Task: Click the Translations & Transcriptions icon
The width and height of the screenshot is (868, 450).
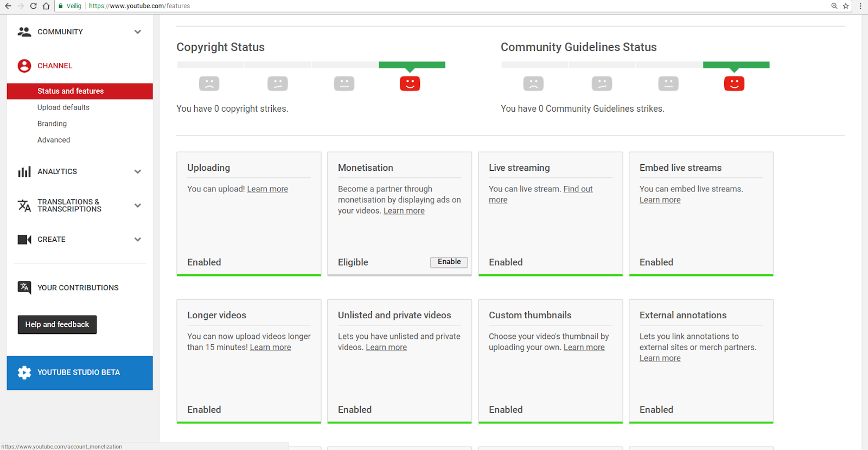Action: [24, 205]
